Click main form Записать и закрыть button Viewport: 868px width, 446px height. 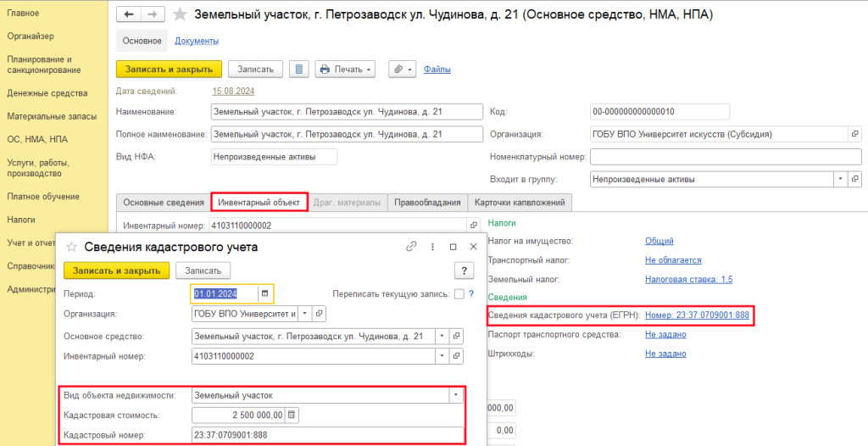click(169, 70)
